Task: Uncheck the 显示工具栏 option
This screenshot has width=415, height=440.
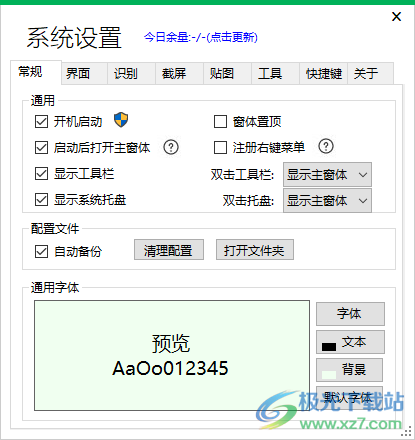Action: (x=41, y=174)
